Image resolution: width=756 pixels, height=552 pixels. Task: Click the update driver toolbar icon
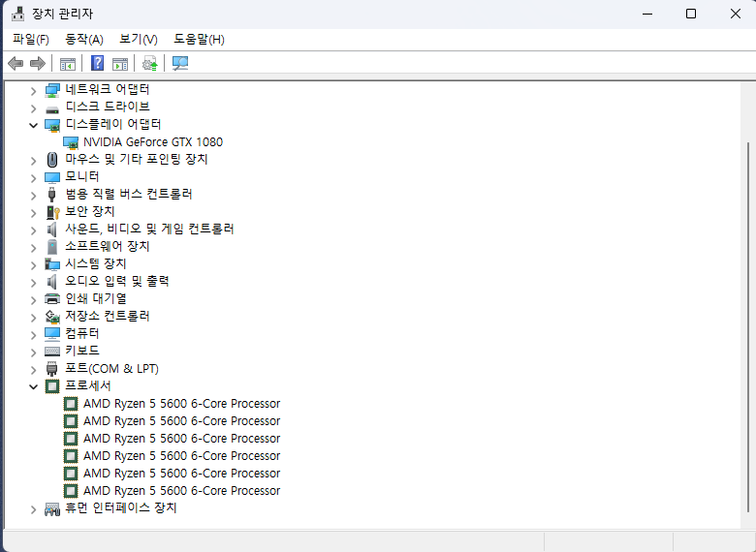tap(150, 64)
